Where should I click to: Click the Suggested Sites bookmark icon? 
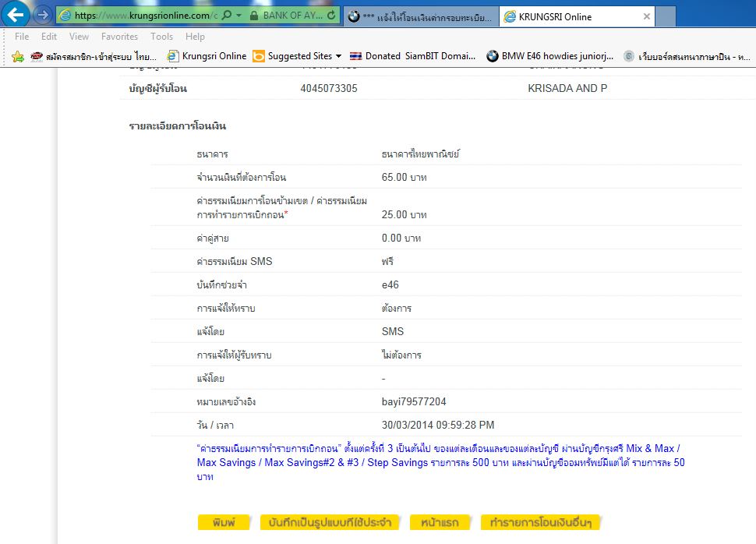pyautogui.click(x=259, y=56)
